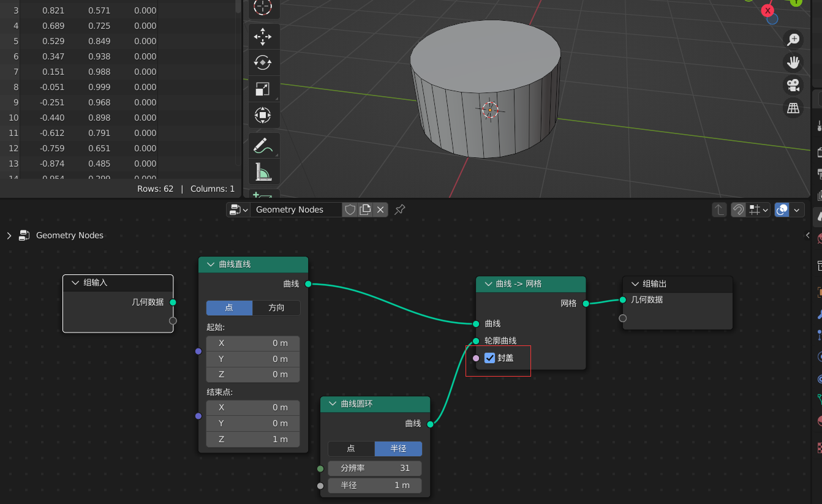This screenshot has height=504, width=822.
Task: Collapse the 曲线直线 node
Action: (x=210, y=264)
